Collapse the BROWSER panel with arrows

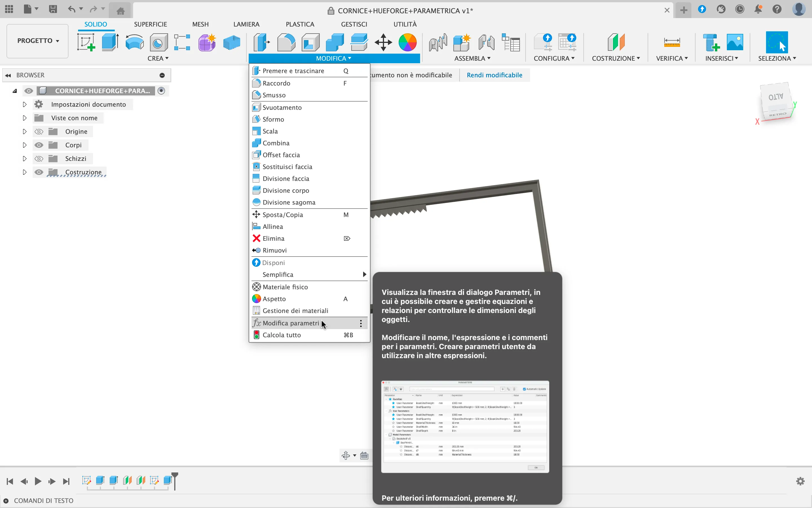point(8,75)
